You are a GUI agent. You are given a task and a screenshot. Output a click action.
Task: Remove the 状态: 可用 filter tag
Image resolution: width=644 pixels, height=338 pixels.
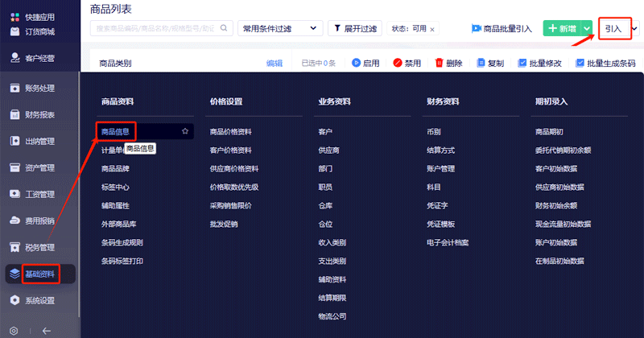[x=432, y=29]
